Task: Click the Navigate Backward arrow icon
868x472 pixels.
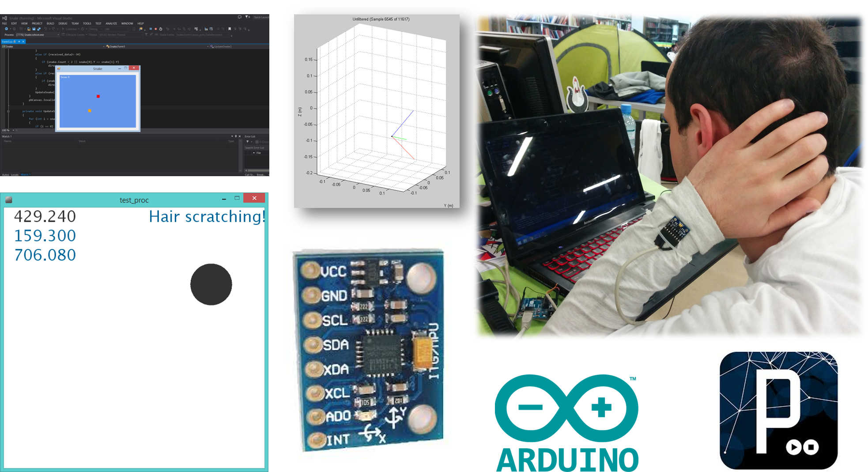Action: 6,29
